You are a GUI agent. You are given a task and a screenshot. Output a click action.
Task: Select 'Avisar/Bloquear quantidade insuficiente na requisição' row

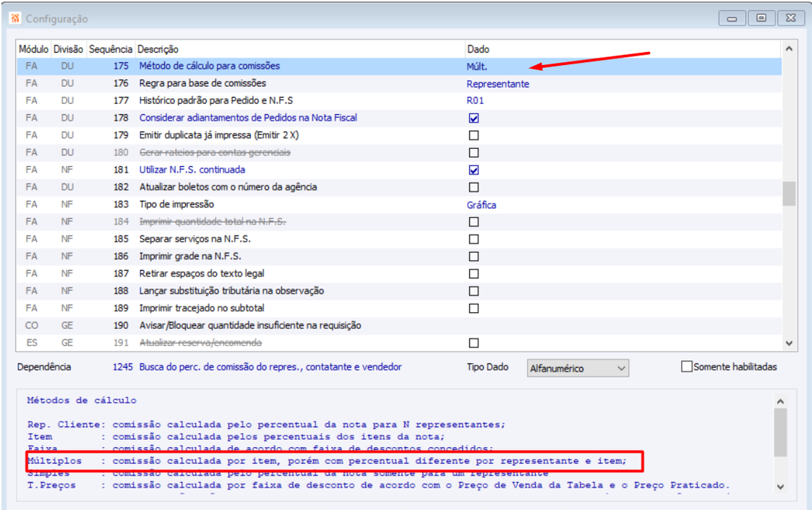click(398, 325)
